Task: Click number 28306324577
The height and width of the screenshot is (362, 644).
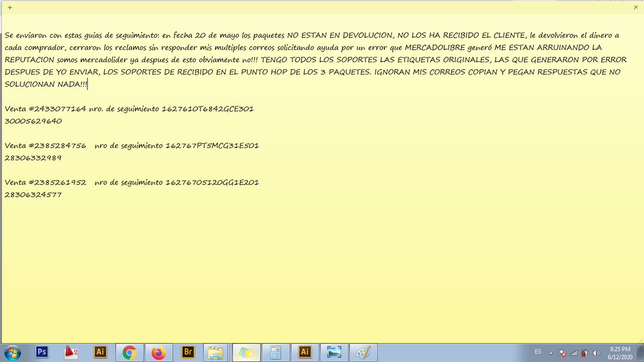Action: [x=33, y=195]
